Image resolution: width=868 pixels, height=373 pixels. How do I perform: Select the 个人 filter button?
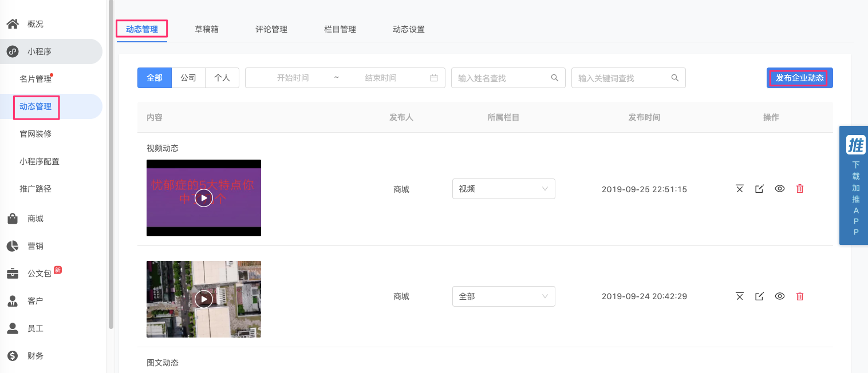222,78
